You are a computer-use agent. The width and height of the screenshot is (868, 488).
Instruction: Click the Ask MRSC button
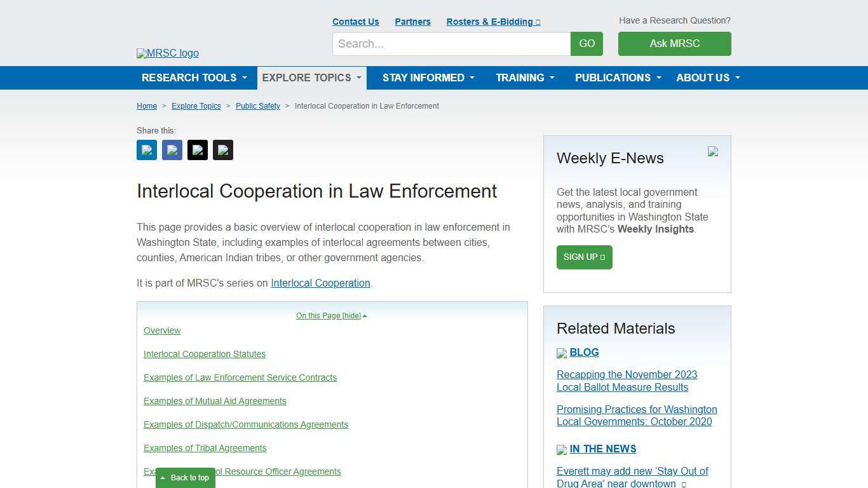(x=674, y=44)
